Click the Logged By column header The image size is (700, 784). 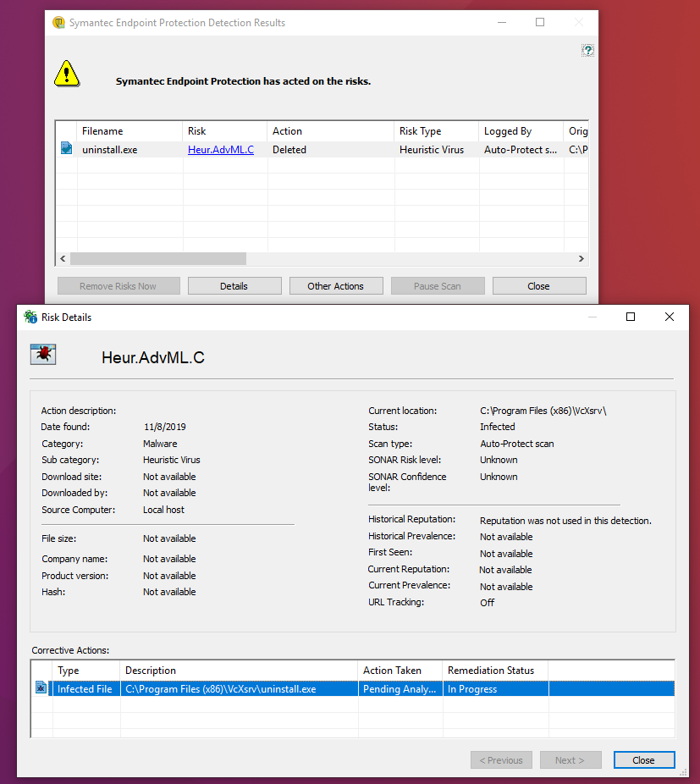(521, 131)
